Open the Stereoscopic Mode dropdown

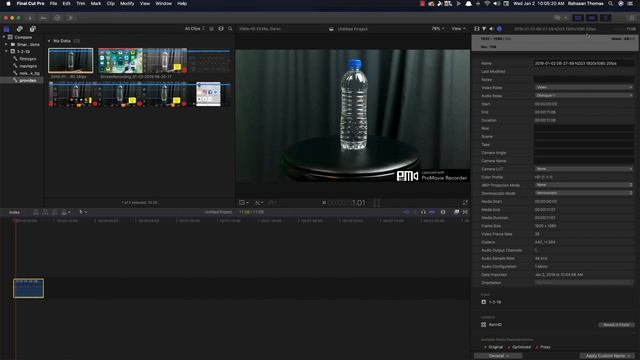[x=584, y=193]
